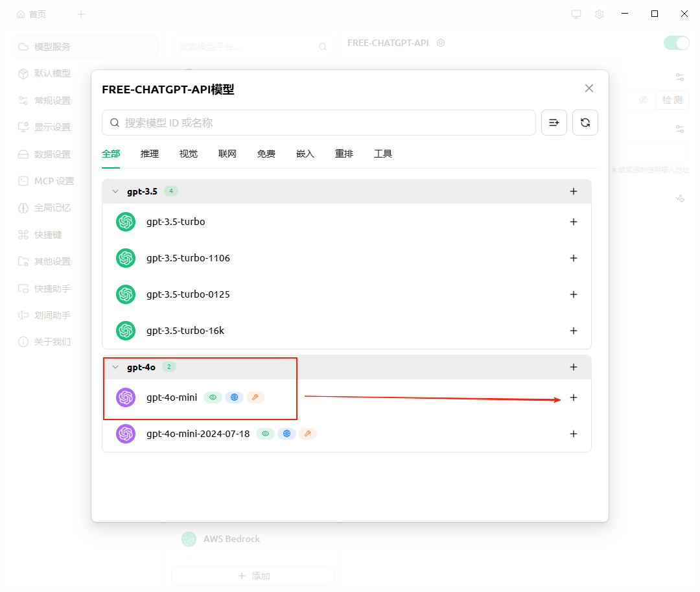This screenshot has width=700, height=592.
Task: Switch to the 重排 tab
Action: pyautogui.click(x=344, y=154)
